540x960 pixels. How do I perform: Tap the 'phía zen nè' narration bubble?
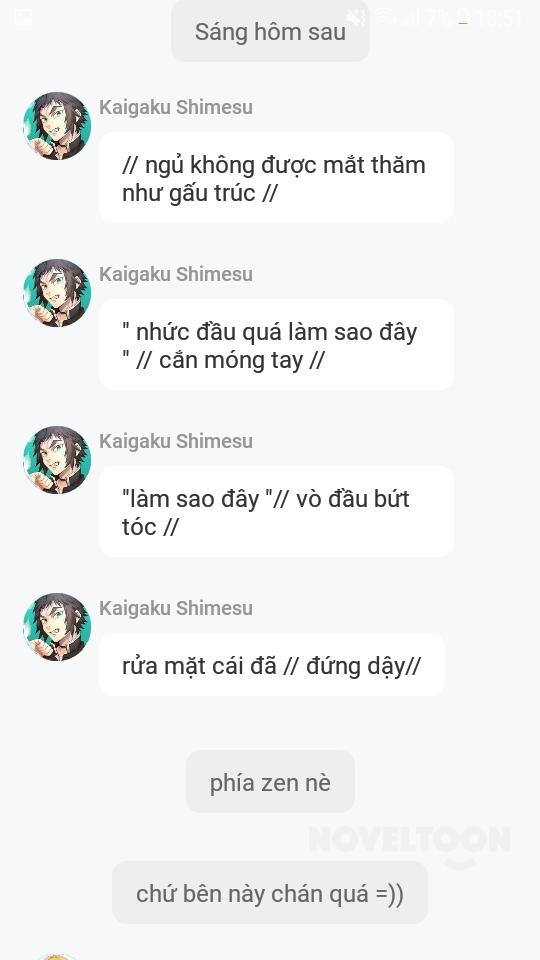[270, 782]
